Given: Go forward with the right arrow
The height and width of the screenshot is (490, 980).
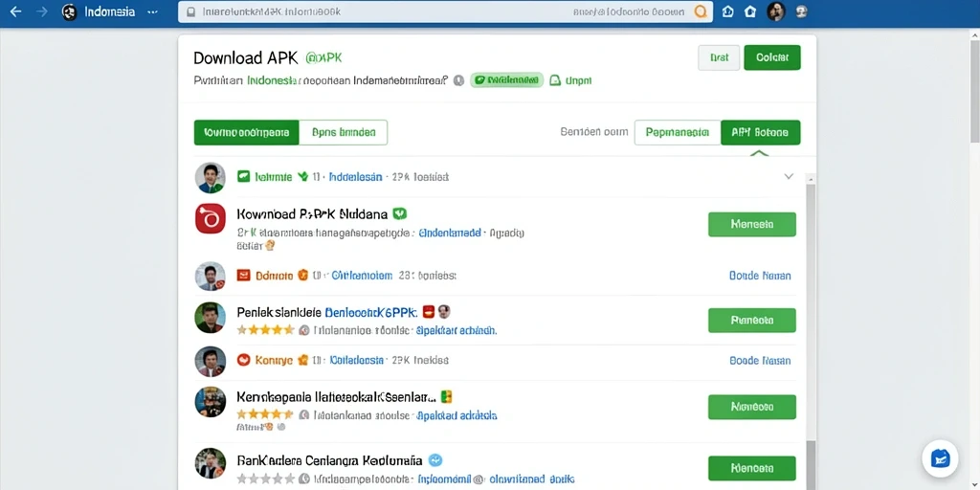Looking at the screenshot, I should (42, 11).
